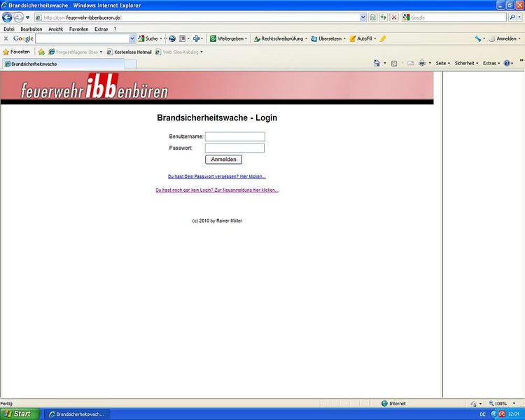Click into the Benutzername input field
The width and height of the screenshot is (525, 420).
point(234,136)
